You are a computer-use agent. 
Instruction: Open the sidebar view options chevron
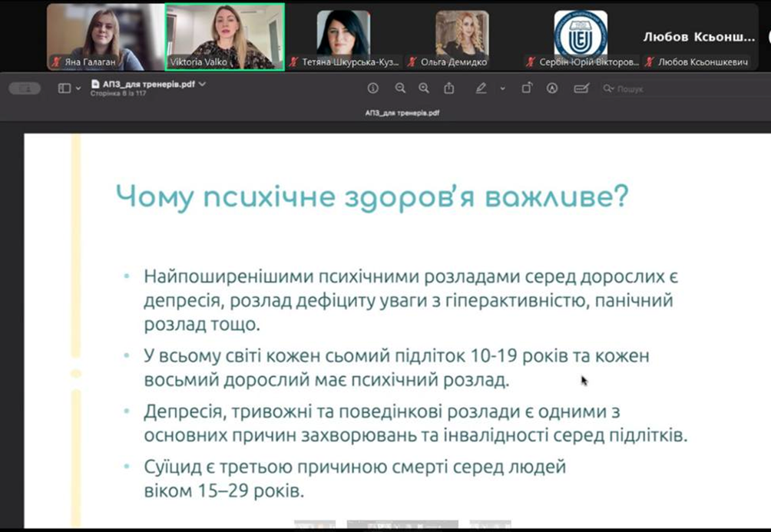(78, 89)
